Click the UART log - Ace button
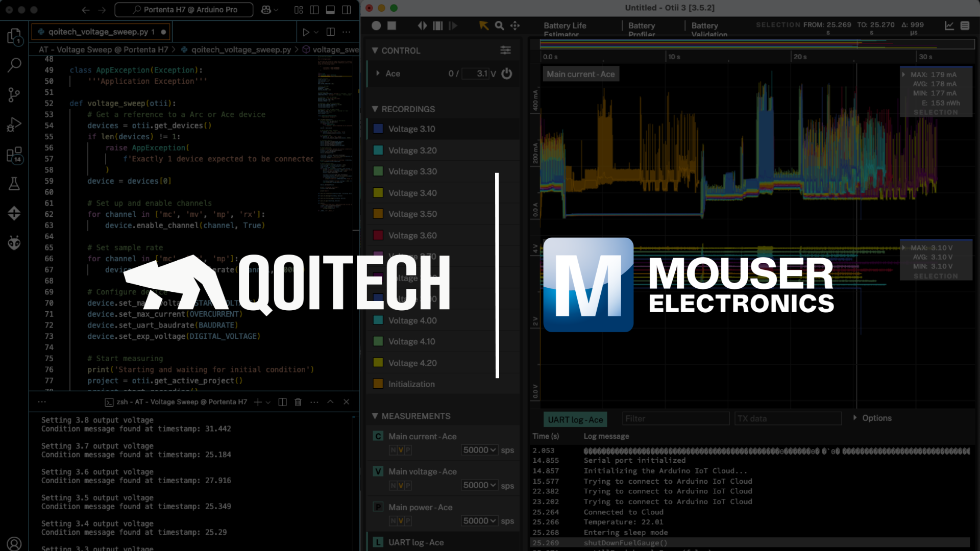Image resolution: width=980 pixels, height=551 pixels. (575, 419)
